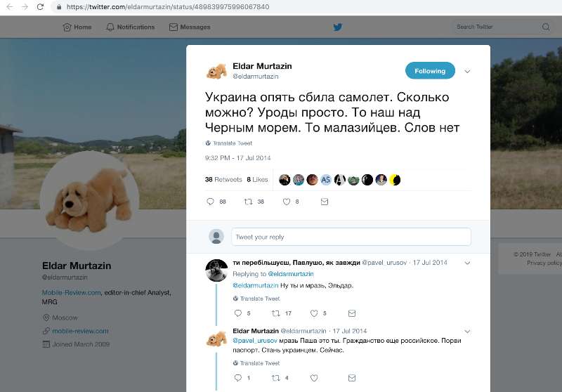The width and height of the screenshot is (562, 392).
Task: Click the Twitter bird logo
Action: 338,27
